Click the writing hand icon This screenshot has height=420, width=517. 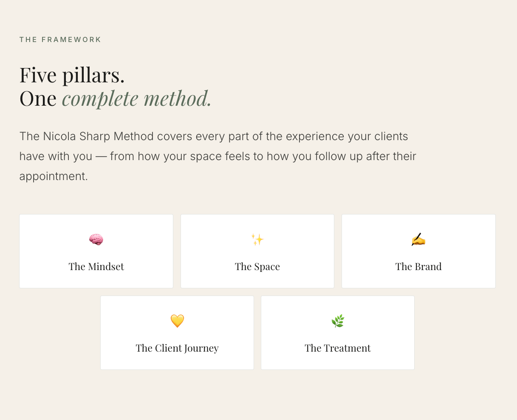pyautogui.click(x=418, y=240)
